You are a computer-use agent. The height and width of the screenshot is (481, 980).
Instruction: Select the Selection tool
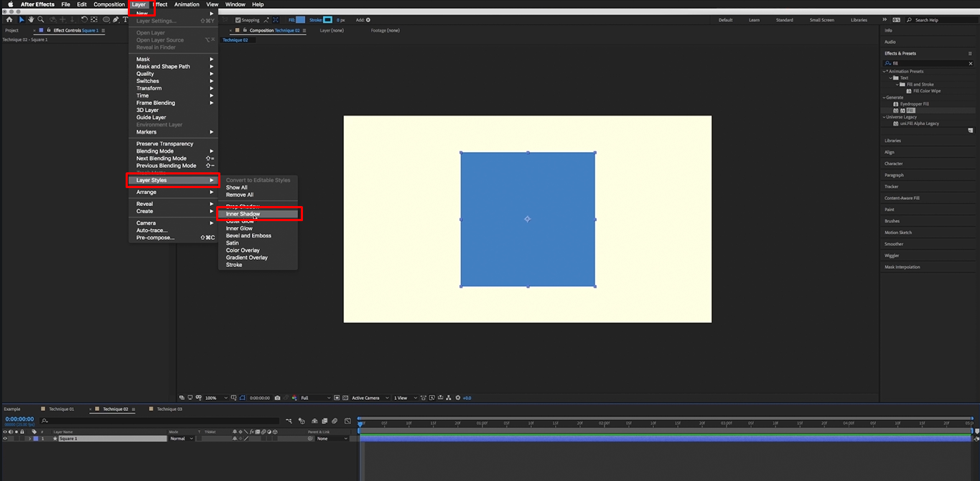pos(22,20)
